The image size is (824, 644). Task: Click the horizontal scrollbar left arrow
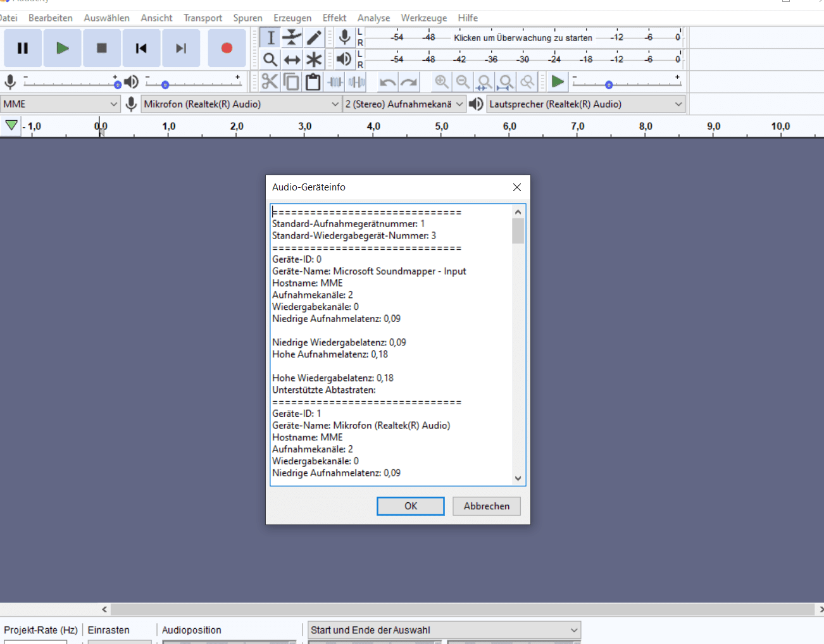[104, 609]
